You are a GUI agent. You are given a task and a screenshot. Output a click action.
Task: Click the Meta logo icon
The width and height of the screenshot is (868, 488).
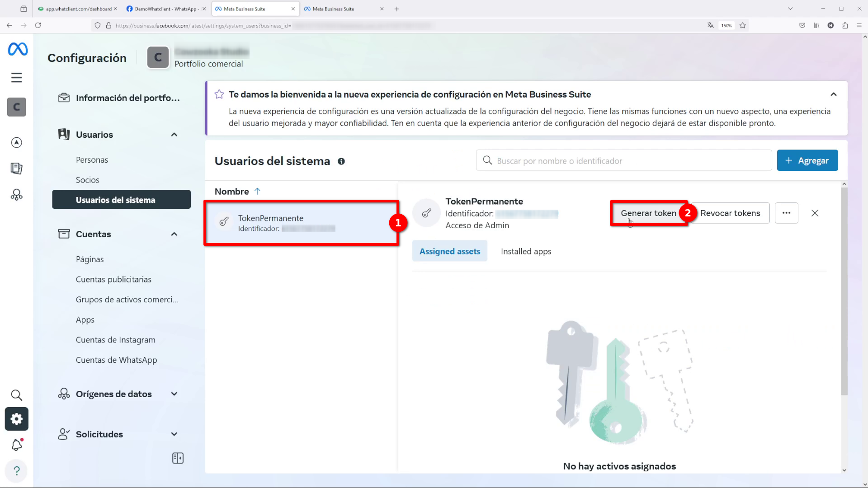(18, 49)
